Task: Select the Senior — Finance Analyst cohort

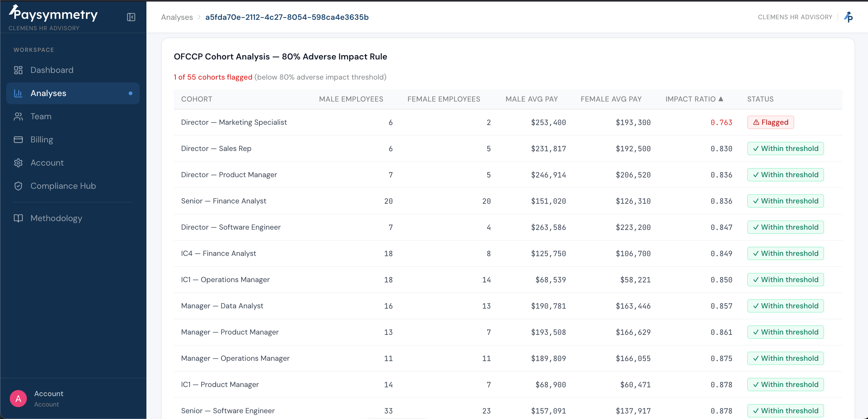Action: click(x=223, y=201)
